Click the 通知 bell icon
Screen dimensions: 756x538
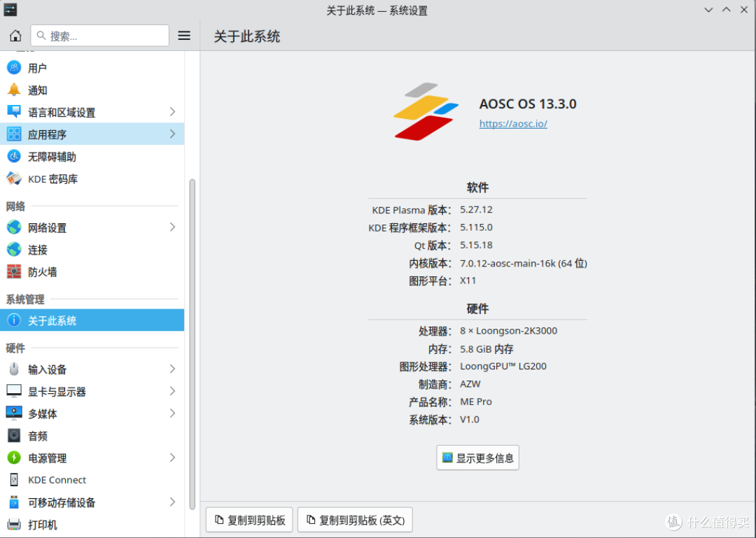14,90
